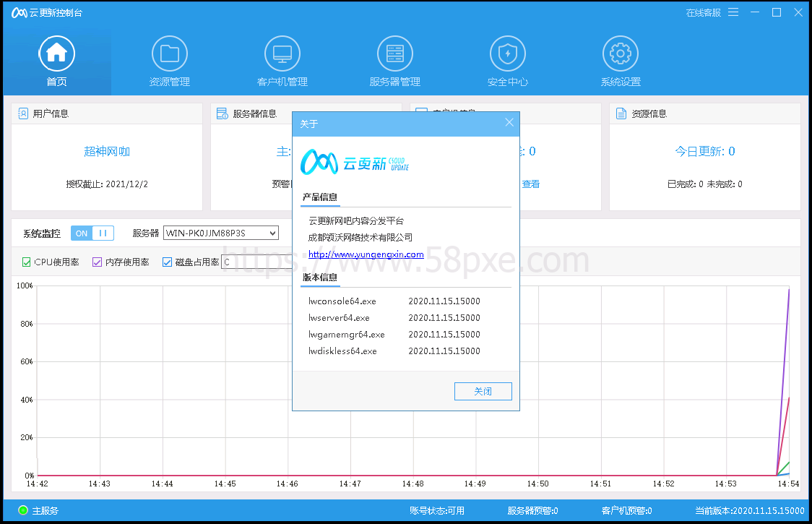Click the pause side of the 系统监控 switch
Viewport: 812px width, 524px height.
(103, 233)
